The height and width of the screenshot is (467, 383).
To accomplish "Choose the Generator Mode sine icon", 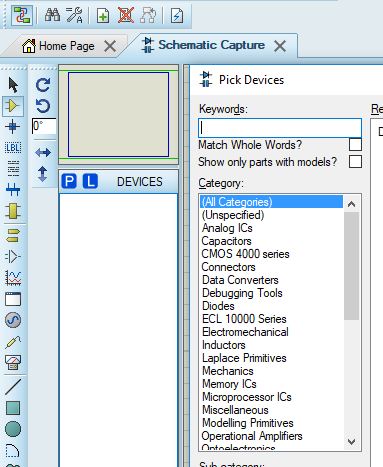I will (13, 320).
